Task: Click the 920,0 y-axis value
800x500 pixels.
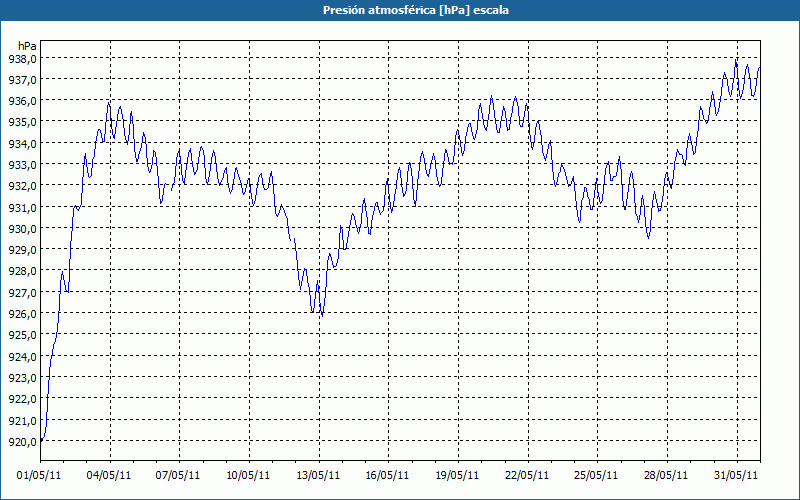Action: click(x=22, y=442)
